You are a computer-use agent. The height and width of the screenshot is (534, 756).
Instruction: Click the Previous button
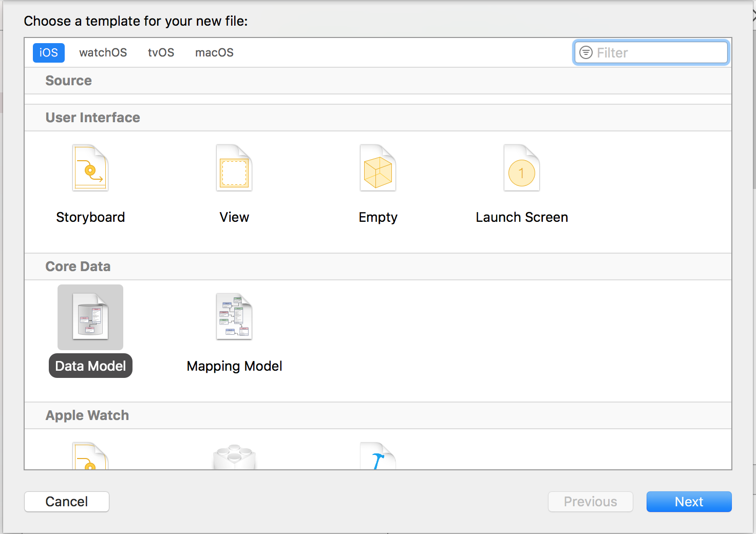coord(590,502)
